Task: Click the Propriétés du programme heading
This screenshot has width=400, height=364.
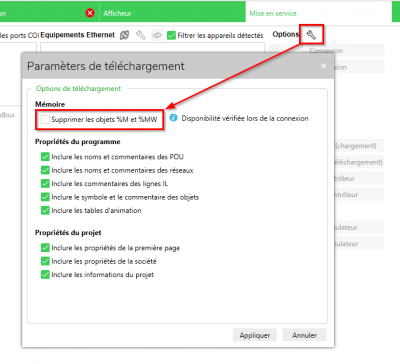Action: click(x=78, y=142)
